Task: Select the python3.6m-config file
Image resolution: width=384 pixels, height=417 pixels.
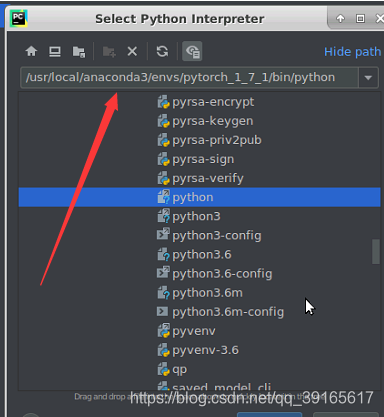Action: tap(199, 312)
